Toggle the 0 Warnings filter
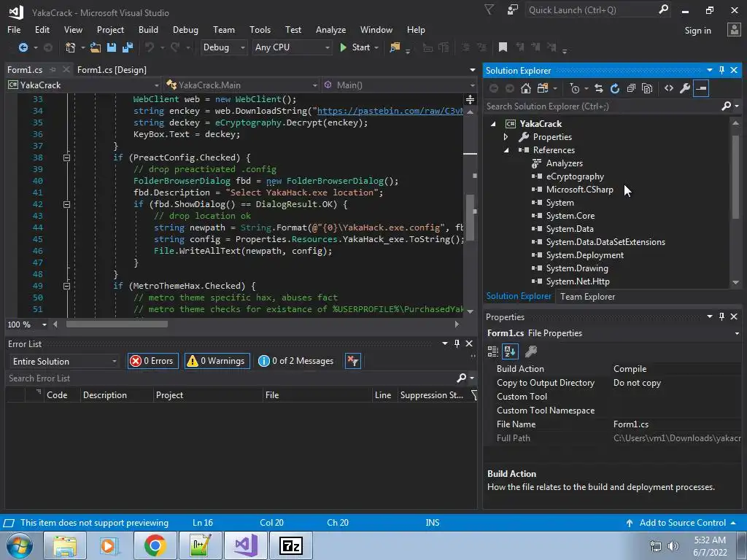Viewport: 747px width, 560px height. pos(217,361)
